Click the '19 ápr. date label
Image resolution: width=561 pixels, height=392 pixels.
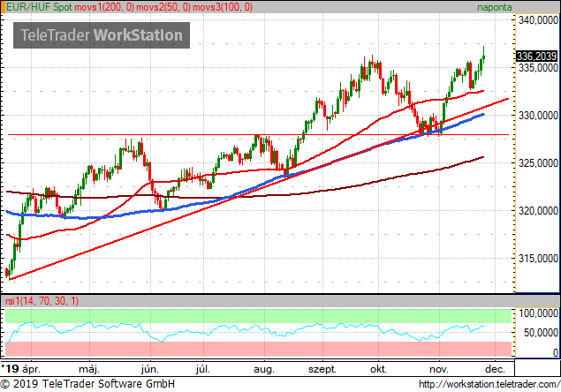click(x=20, y=368)
